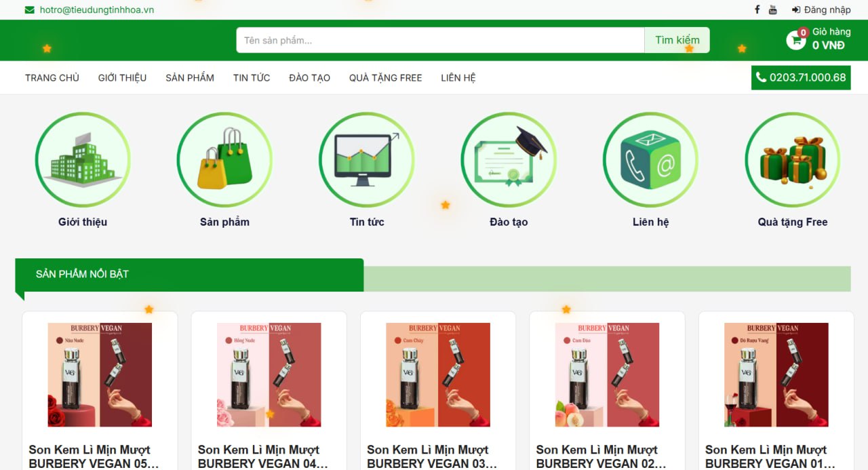Select the shopping bags Sản phẩm icon
This screenshot has height=470, width=868.
tap(224, 159)
